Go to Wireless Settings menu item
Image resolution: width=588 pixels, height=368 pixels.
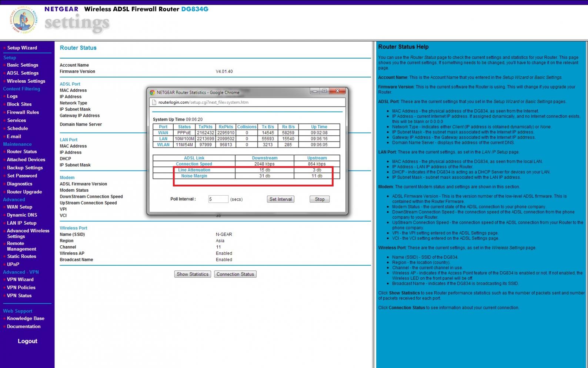coord(26,81)
